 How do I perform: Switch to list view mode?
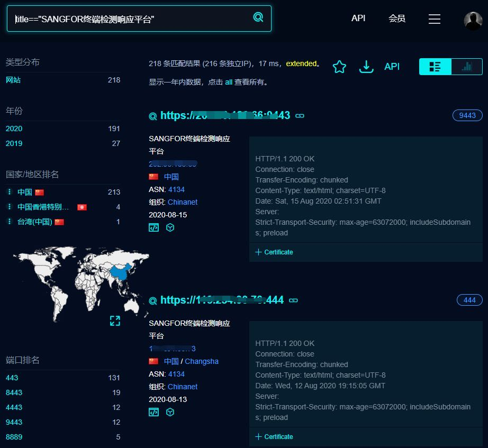click(435, 67)
